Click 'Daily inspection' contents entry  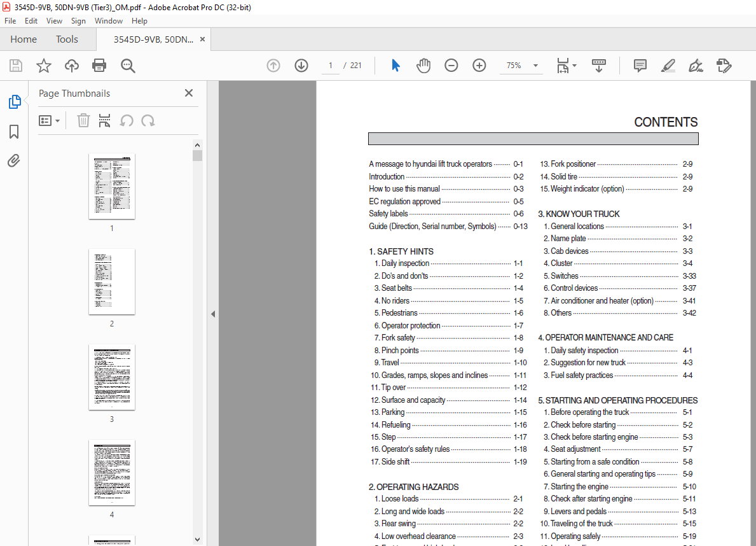coord(448,263)
